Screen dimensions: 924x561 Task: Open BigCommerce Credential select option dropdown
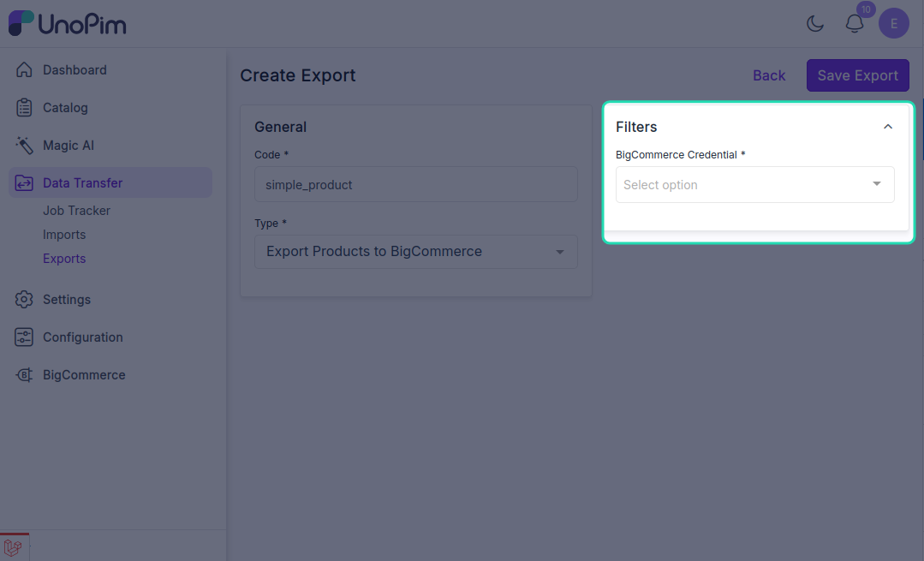755,184
